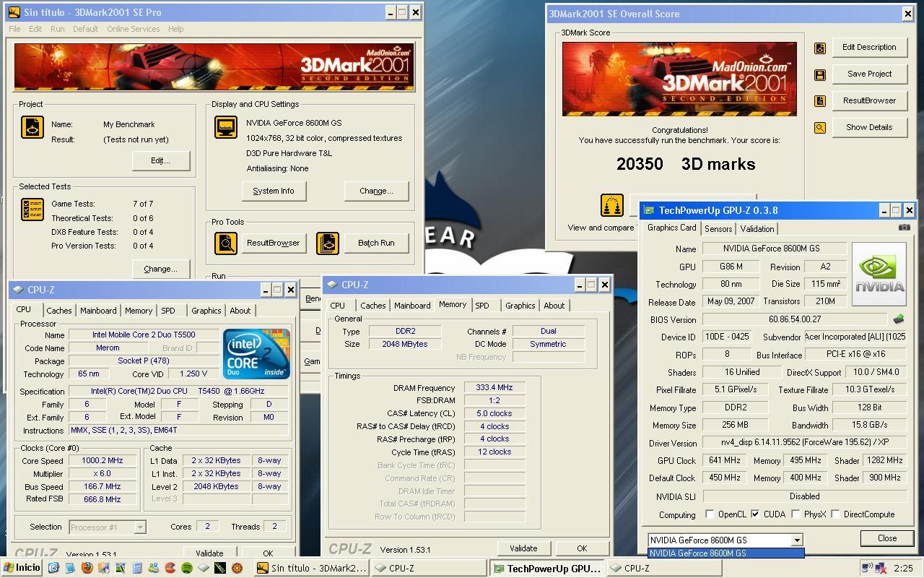This screenshot has height=578, width=924.
Task: Launch the calculator quick launch icon
Action: coord(137,568)
